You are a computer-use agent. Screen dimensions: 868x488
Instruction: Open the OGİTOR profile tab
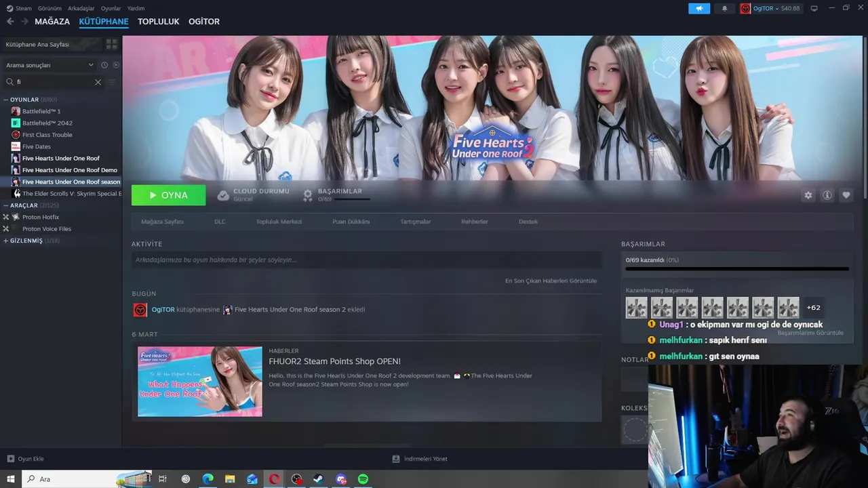(x=204, y=22)
